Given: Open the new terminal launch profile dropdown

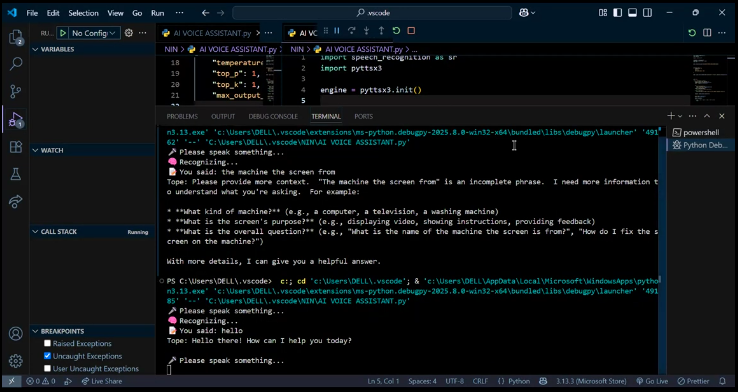Looking at the screenshot, I should pos(680,116).
